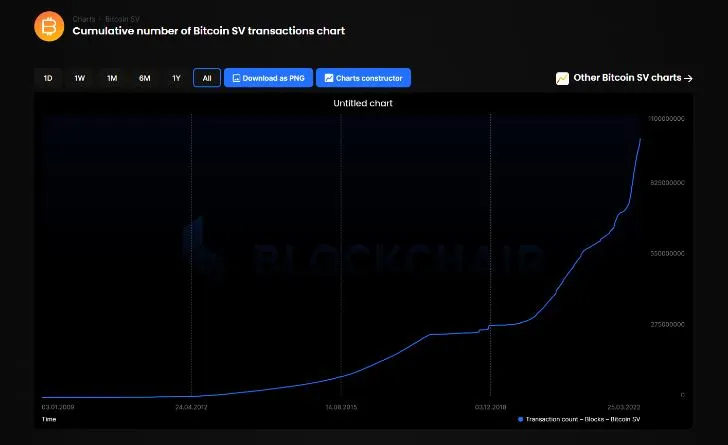Click the 24.04.2012 axis date label

click(191, 407)
